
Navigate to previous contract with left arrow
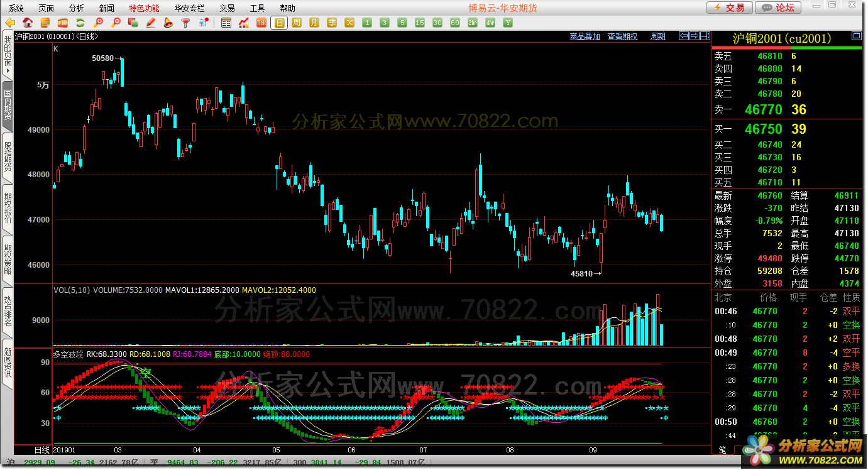pos(684,36)
